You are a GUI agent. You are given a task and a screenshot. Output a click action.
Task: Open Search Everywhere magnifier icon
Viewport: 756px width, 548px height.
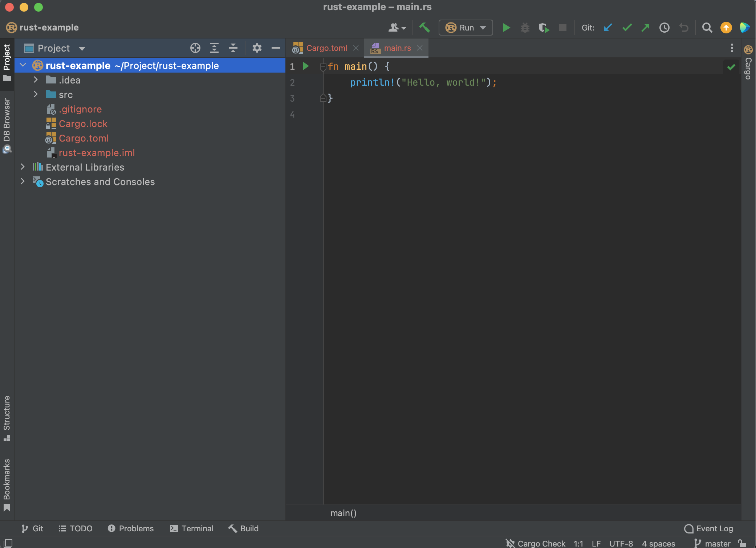[707, 28]
